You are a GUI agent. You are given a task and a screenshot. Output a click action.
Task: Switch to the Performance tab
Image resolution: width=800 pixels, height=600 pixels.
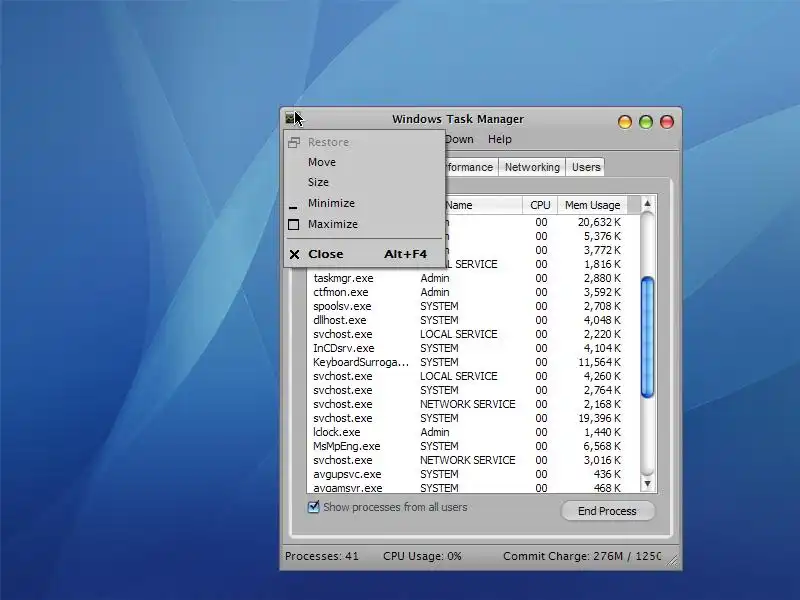469,167
